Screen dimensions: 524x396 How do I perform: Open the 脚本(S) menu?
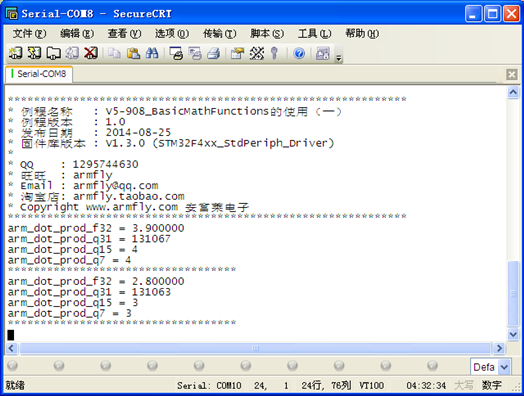coord(267,33)
